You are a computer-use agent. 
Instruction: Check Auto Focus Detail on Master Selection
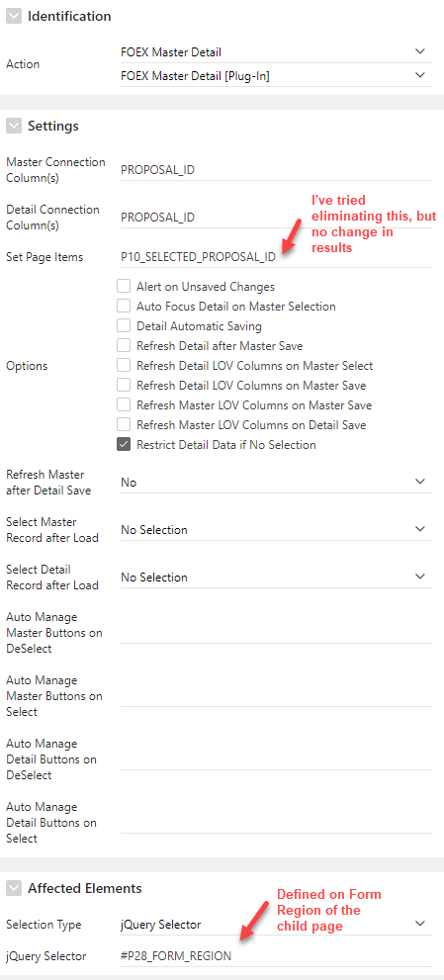pyautogui.click(x=124, y=307)
